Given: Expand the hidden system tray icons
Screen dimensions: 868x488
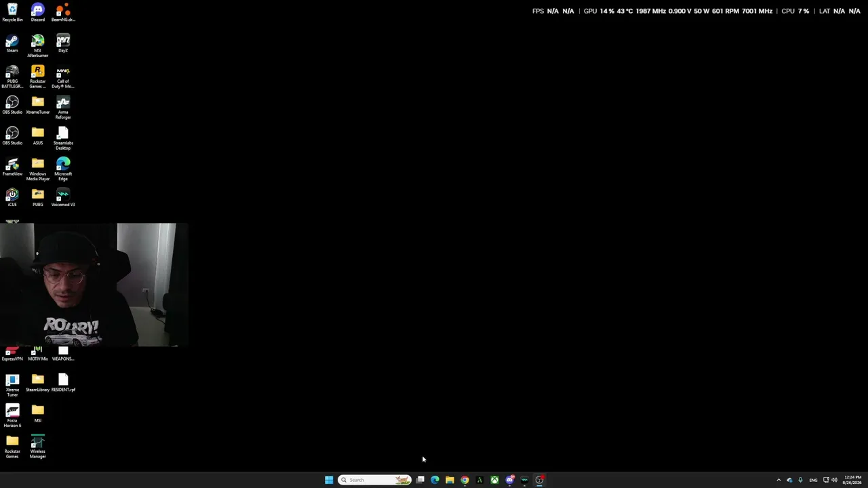Looking at the screenshot, I should (778, 480).
